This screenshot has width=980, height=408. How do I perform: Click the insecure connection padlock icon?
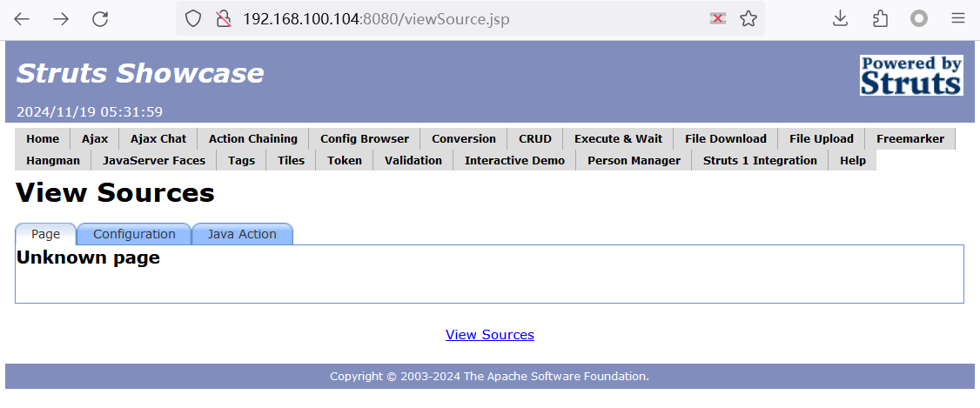pyautogui.click(x=222, y=19)
